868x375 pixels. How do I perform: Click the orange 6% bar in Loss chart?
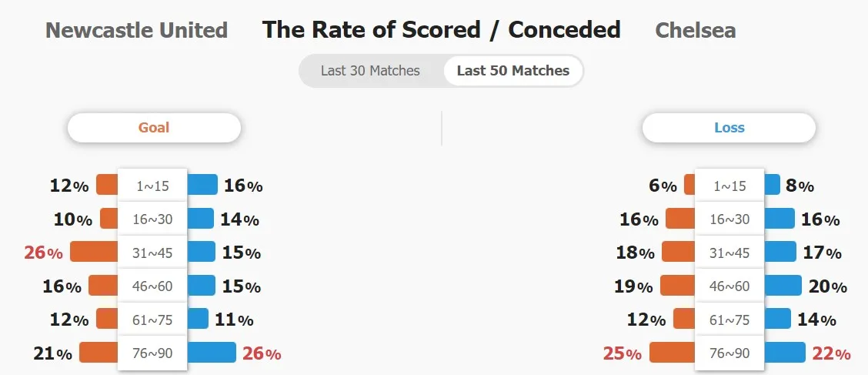click(689, 185)
